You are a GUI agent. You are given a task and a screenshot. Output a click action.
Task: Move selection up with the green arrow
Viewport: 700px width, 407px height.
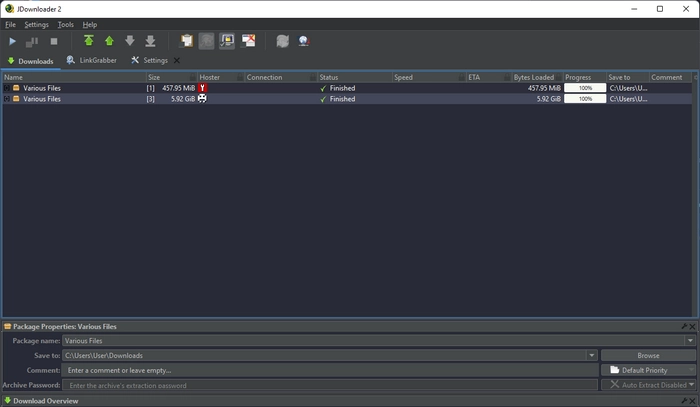click(x=109, y=41)
